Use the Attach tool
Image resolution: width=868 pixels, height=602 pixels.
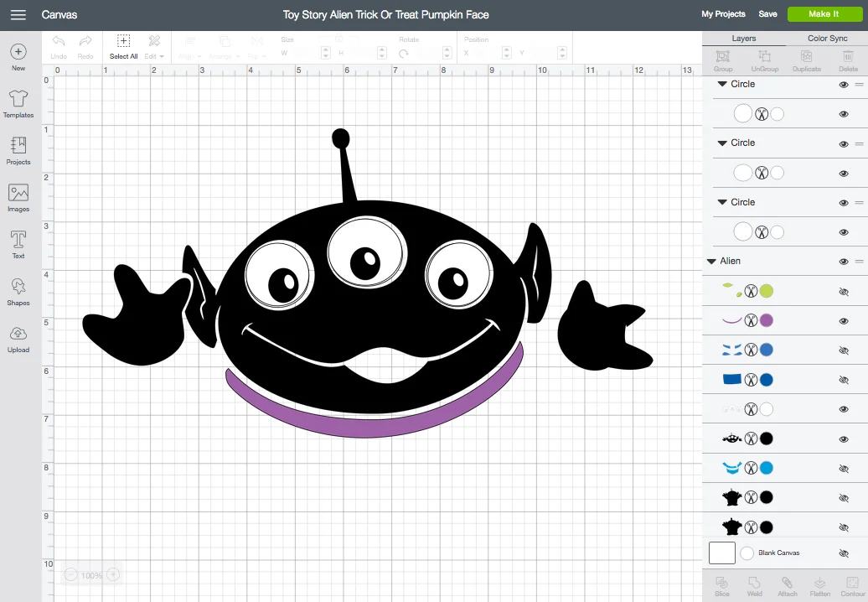point(788,587)
